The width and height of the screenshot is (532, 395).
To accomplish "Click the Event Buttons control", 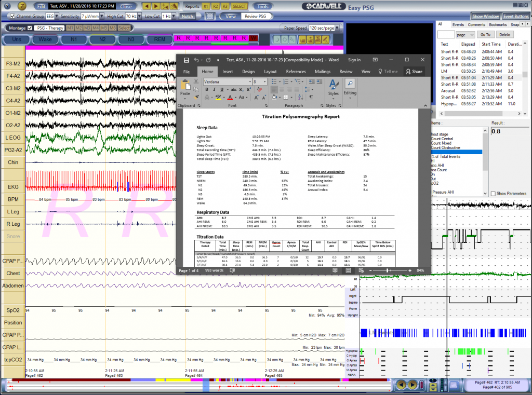I will (x=516, y=16).
